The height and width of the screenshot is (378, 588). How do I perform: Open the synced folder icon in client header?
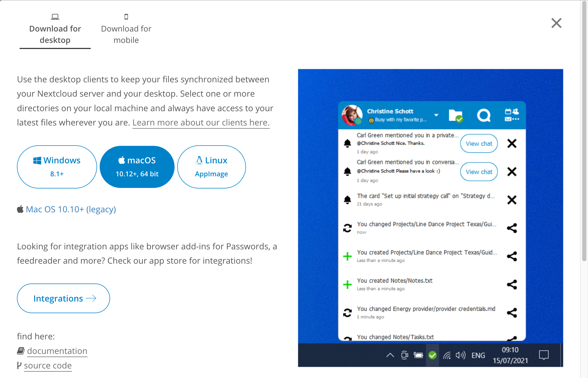click(x=455, y=116)
